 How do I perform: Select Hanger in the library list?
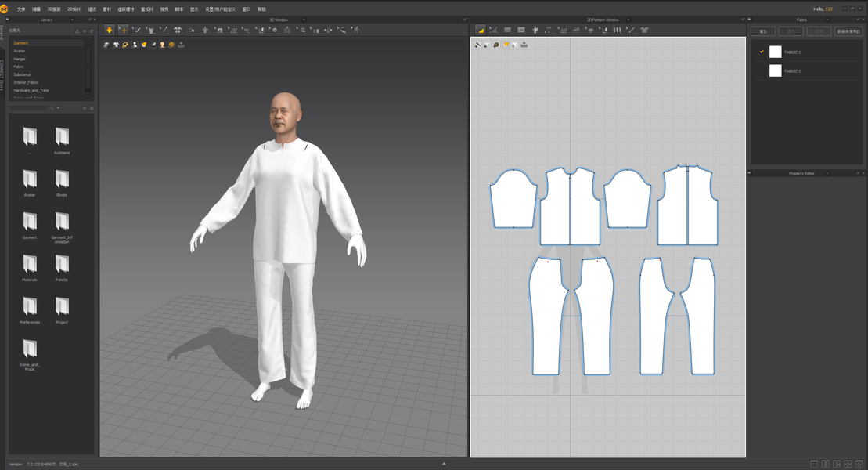point(20,59)
